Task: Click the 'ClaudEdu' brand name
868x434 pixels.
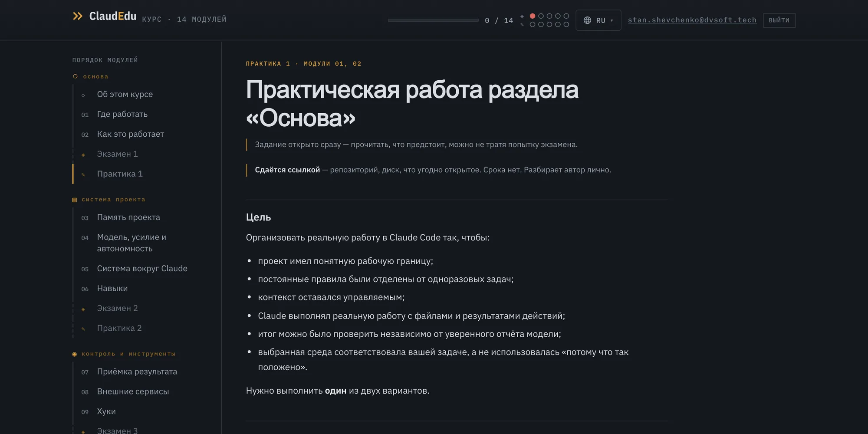Action: 113,16
